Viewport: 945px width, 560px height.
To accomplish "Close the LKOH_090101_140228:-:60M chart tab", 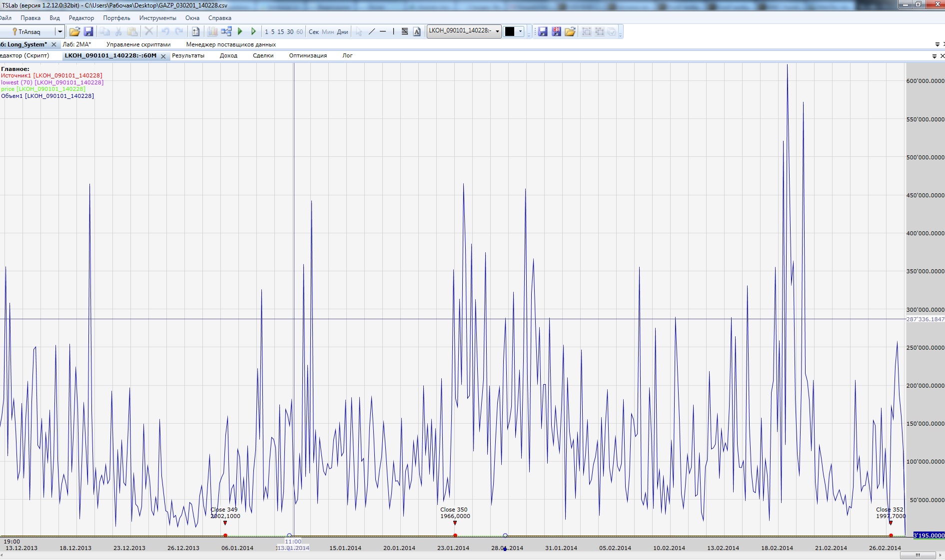I will tap(163, 56).
